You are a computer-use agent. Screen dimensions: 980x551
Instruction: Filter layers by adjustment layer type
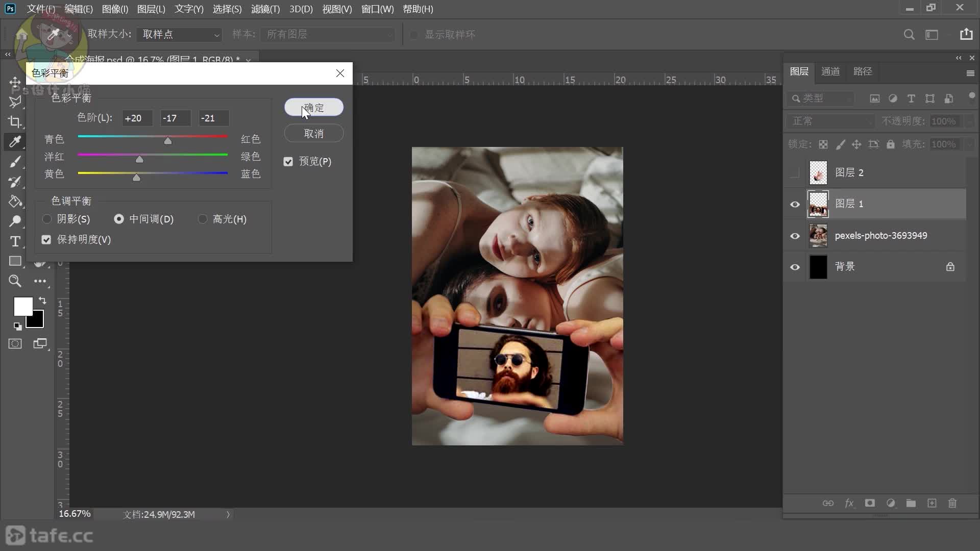[x=893, y=98]
